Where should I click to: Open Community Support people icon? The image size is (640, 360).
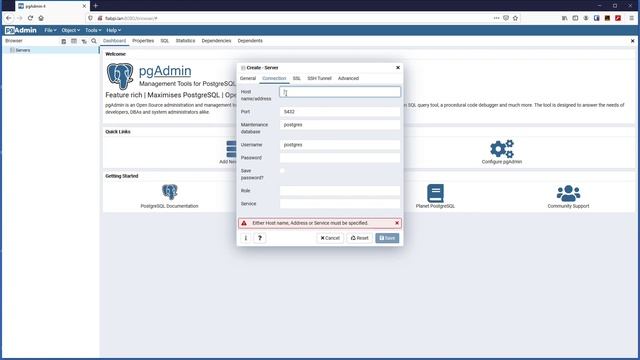[568, 193]
